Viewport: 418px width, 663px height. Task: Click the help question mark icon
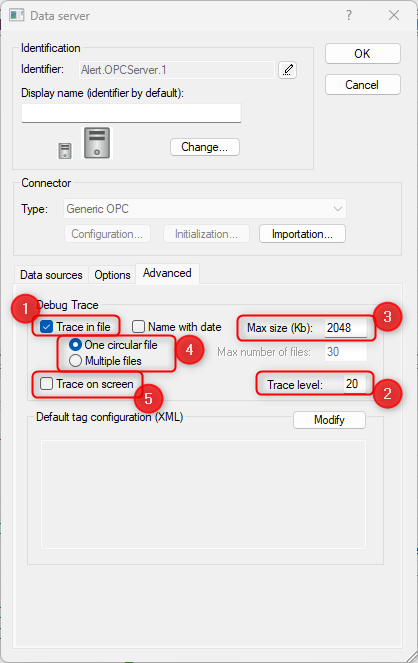(349, 16)
